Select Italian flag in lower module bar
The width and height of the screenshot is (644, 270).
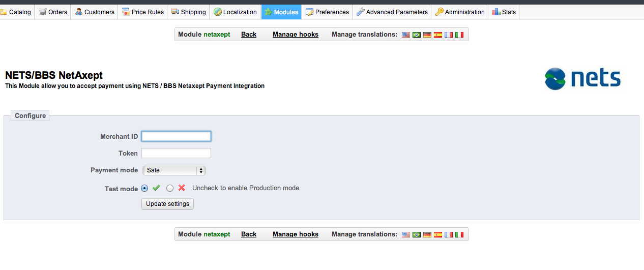click(x=459, y=234)
